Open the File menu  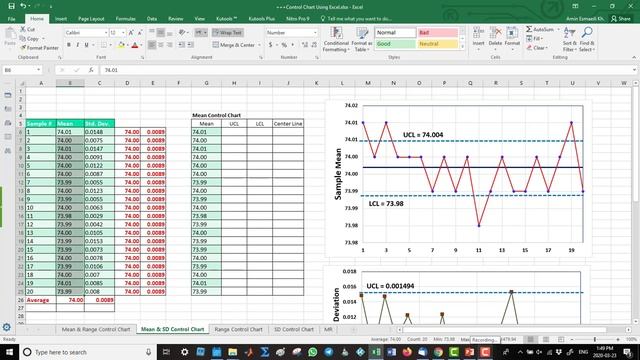pos(11,19)
